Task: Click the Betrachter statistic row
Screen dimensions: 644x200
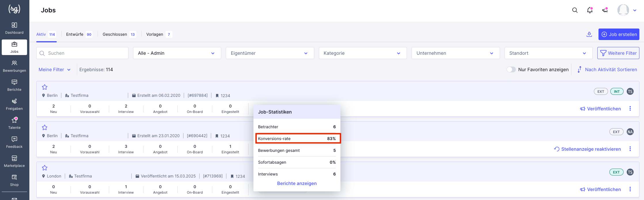Action: pyautogui.click(x=297, y=127)
